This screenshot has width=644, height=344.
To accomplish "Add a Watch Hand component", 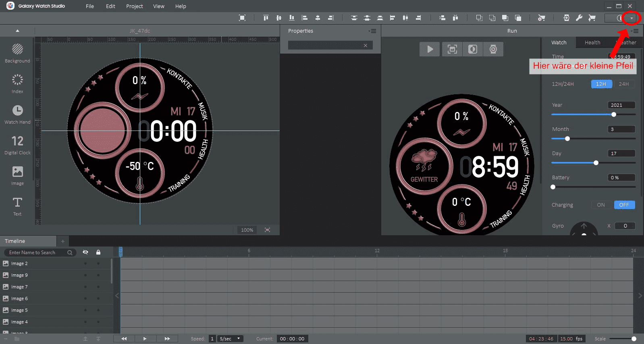I will click(17, 114).
